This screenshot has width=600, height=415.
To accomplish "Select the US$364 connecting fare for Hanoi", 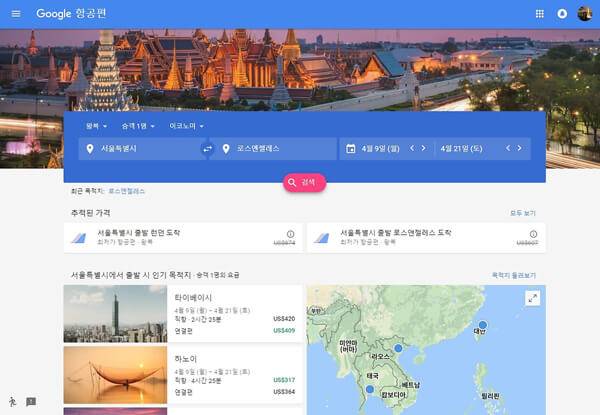I will pyautogui.click(x=284, y=392).
